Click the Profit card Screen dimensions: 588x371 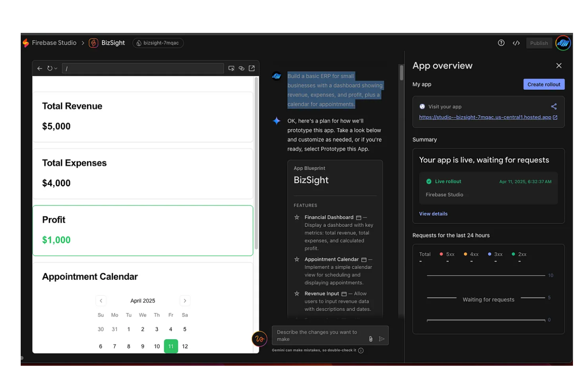tap(143, 231)
